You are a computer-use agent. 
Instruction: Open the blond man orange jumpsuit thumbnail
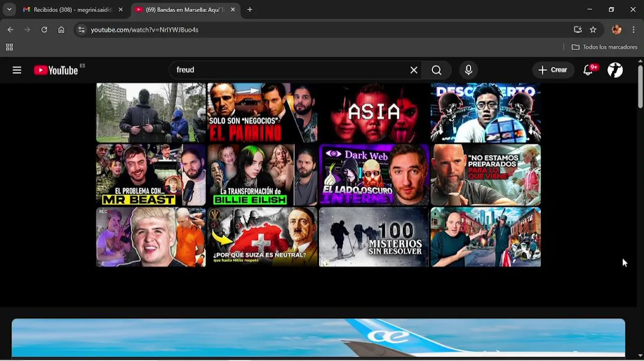(x=151, y=237)
